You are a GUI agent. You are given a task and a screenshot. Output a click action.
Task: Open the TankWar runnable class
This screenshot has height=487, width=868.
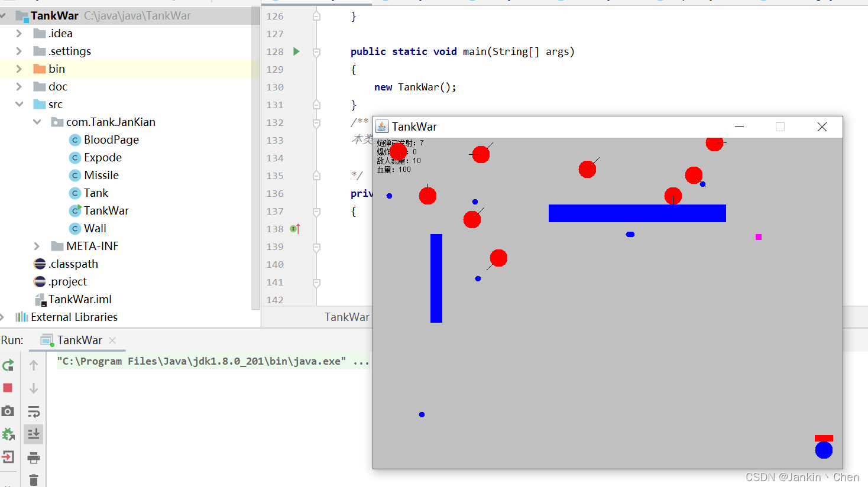(99, 210)
